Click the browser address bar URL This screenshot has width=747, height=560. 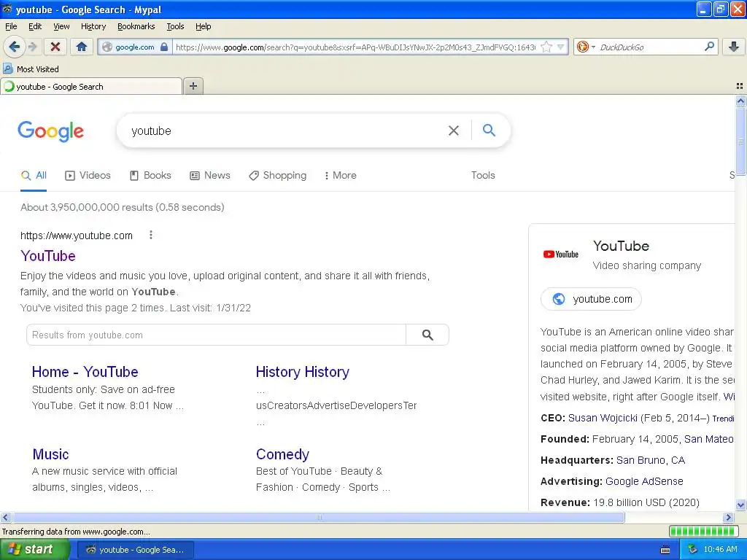(355, 47)
